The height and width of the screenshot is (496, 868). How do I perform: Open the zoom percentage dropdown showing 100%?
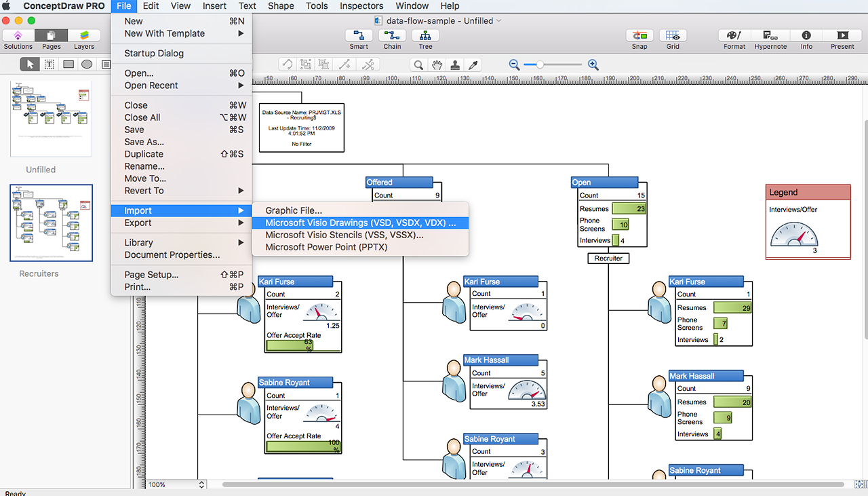pyautogui.click(x=176, y=484)
